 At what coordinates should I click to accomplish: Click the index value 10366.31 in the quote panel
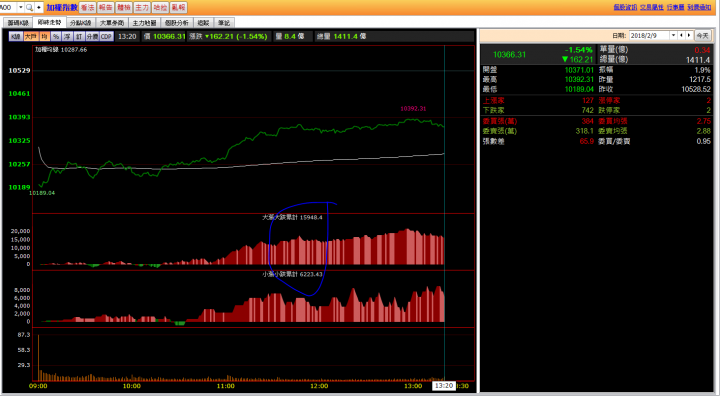(x=509, y=54)
